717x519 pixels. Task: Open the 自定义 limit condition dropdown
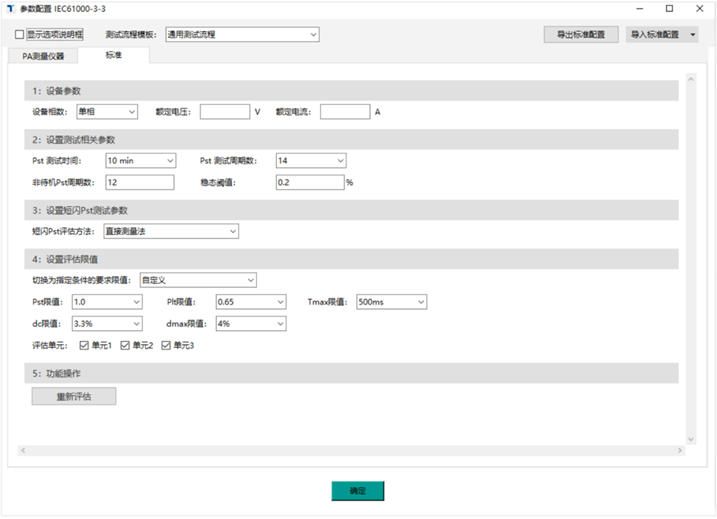(198, 280)
